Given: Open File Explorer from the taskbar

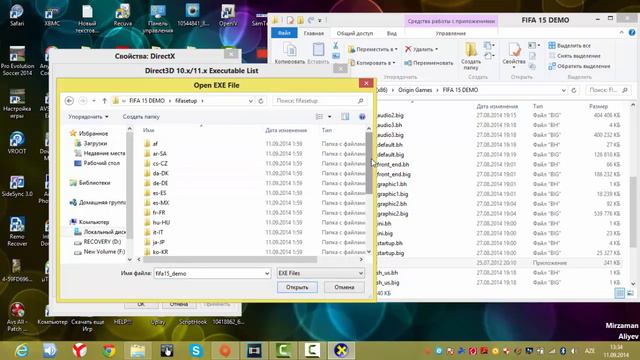Looking at the screenshot, I should point(138,350).
